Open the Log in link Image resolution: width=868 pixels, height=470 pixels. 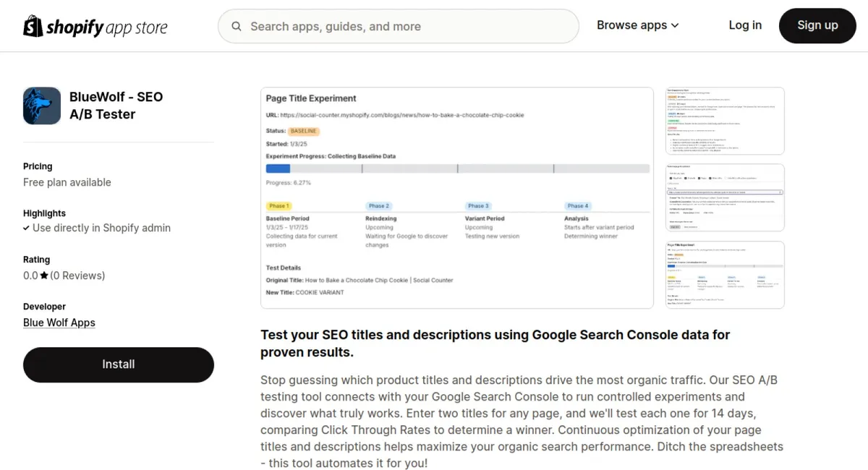coord(745,25)
